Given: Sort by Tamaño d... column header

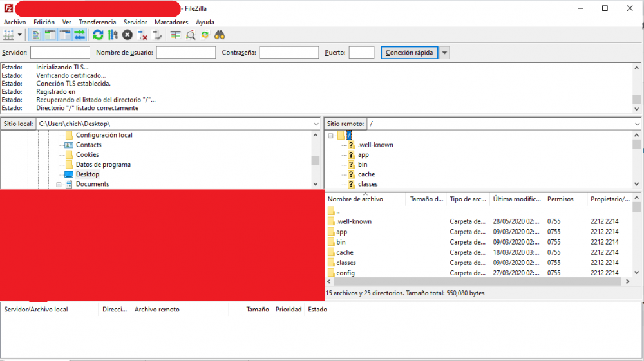Looking at the screenshot, I should [x=426, y=199].
